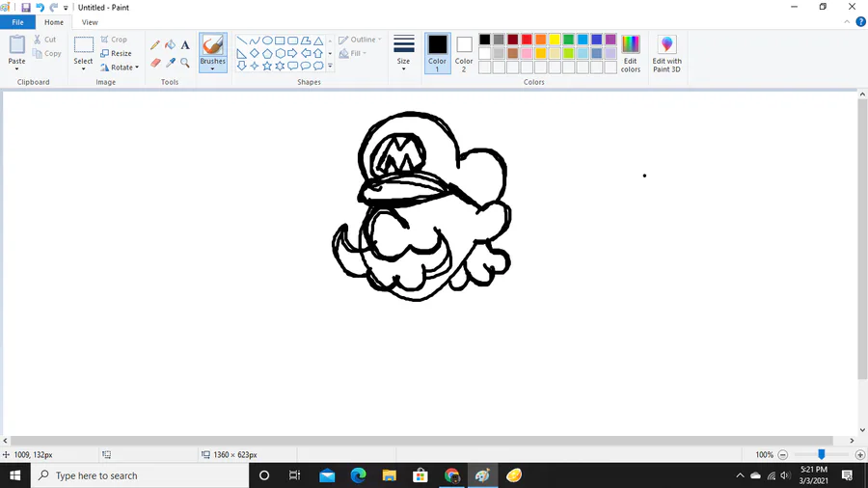The image size is (868, 488).
Task: Expand the Shapes gallery more arrow
Action: pos(330,66)
